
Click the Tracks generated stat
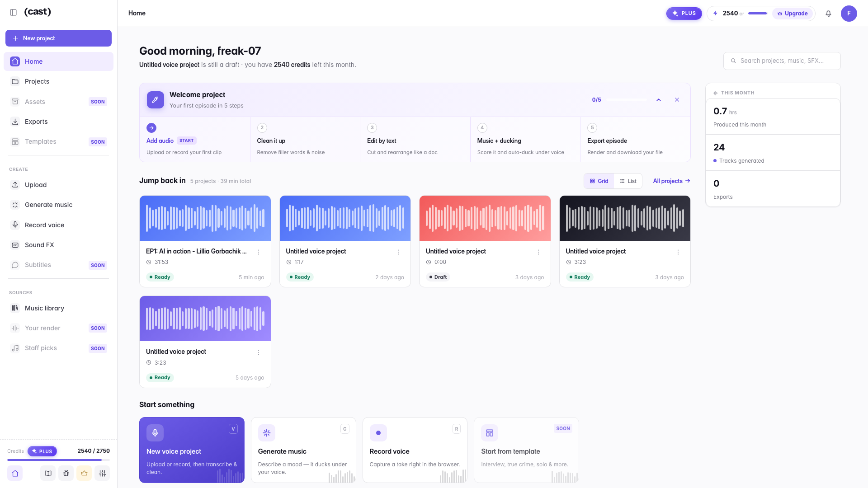(773, 153)
